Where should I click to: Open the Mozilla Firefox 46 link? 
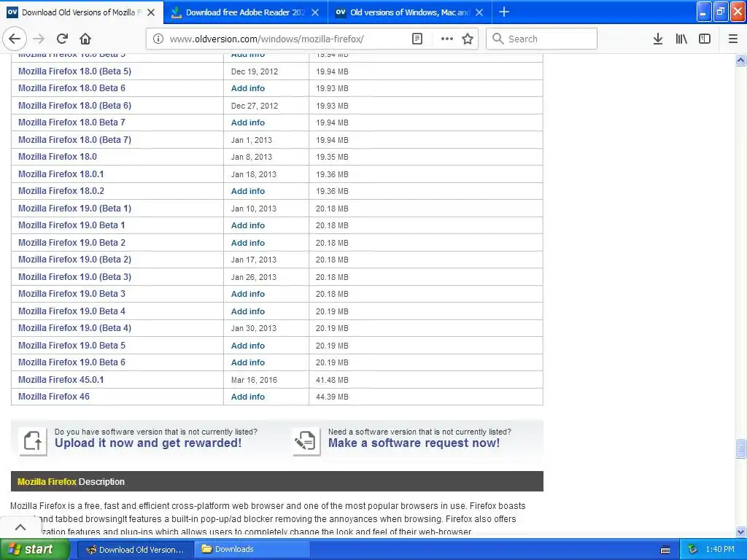click(x=54, y=397)
